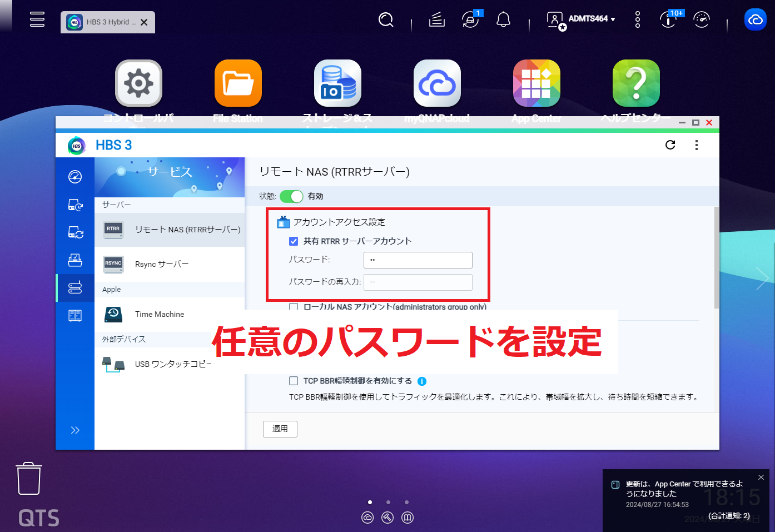
Task: Open the Storage Spaces sidebar icon
Action: pyautogui.click(x=75, y=316)
